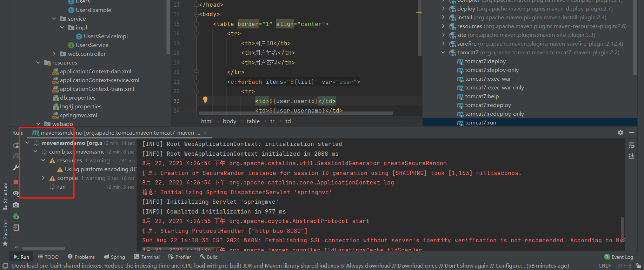Screen dimensions: 644x270
Task: Open the Terminal tab
Action: pos(147,257)
